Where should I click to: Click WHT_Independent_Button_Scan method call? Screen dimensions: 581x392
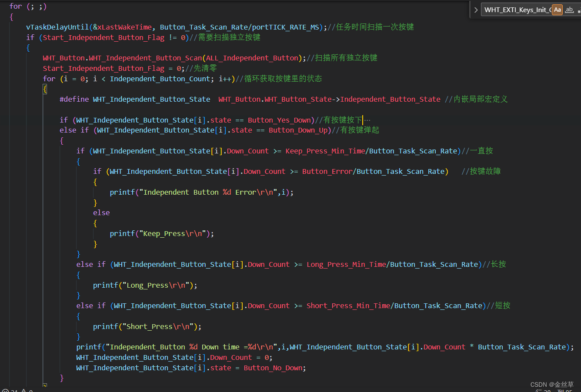[x=146, y=58]
